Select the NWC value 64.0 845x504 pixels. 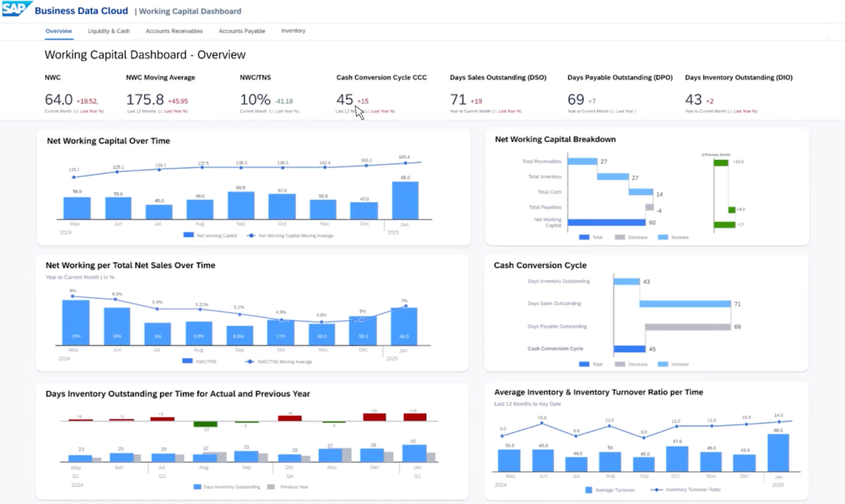[x=59, y=99]
